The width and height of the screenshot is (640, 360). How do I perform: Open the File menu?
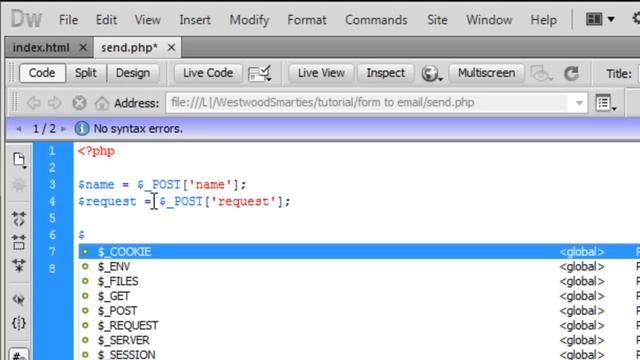point(68,20)
